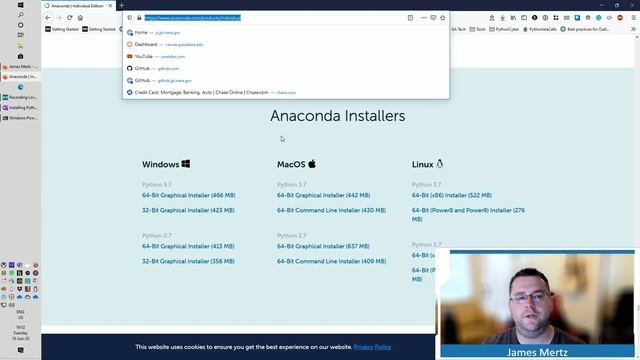Open the Privacy Policy link
Image resolution: width=640 pixels, height=360 pixels.
click(x=372, y=347)
